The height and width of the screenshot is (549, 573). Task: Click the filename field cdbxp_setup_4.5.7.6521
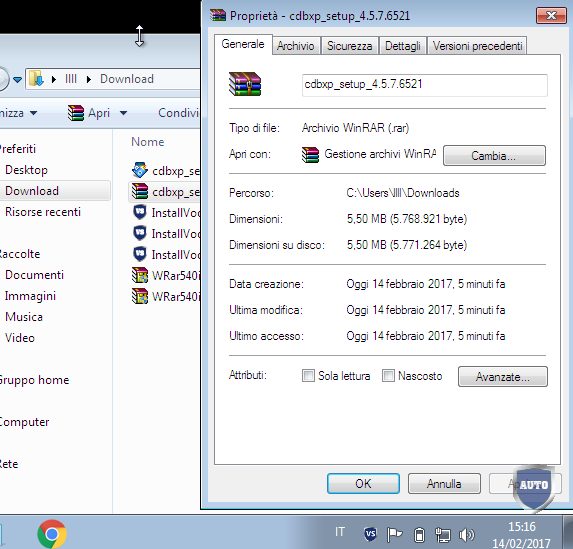click(x=425, y=85)
